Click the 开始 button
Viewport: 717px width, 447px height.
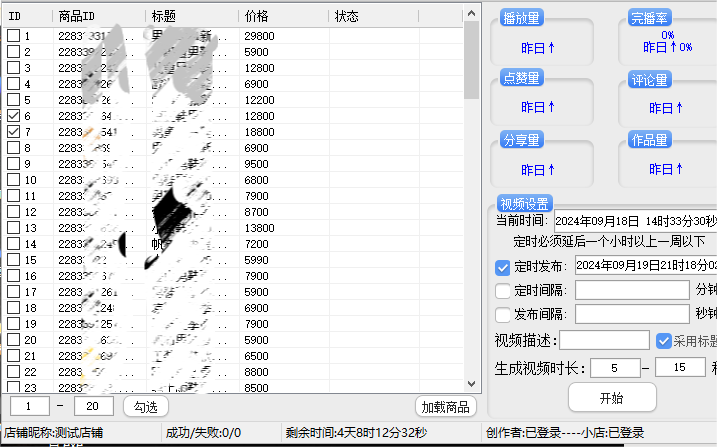[x=612, y=398]
